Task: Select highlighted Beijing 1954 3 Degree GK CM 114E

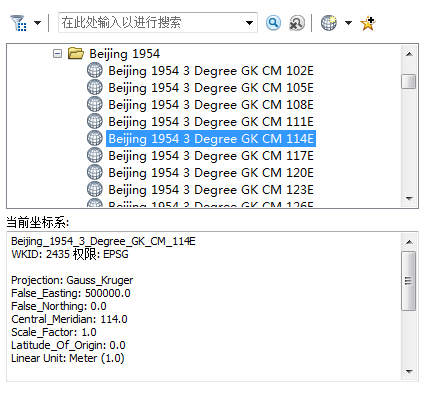Action: [211, 139]
